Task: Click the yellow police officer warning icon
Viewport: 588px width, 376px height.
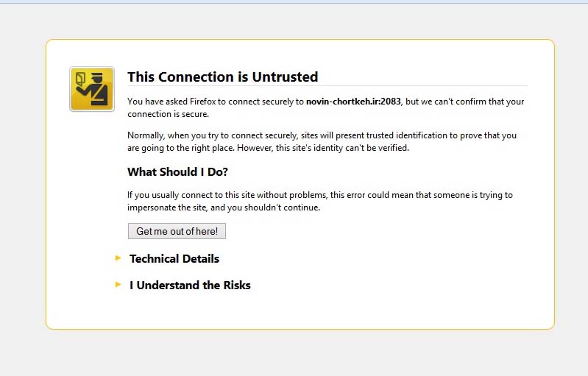Action: 92,89
